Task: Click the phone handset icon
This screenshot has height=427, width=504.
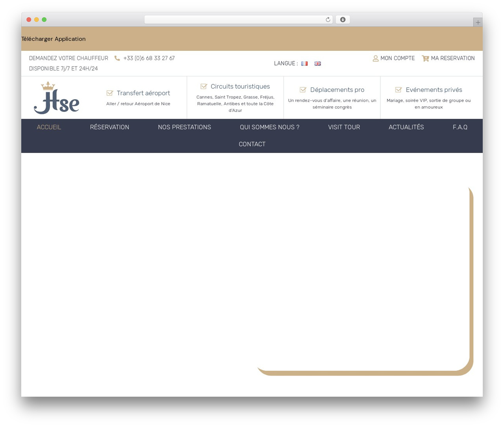Action: pyautogui.click(x=117, y=58)
